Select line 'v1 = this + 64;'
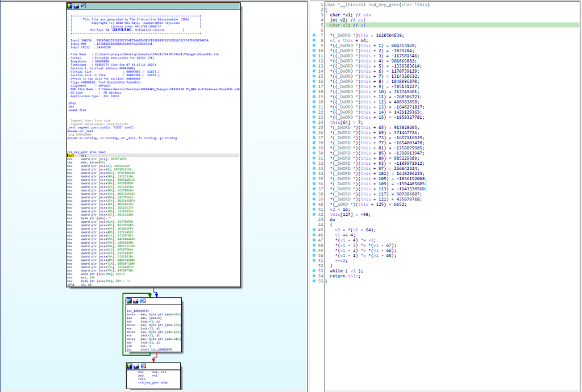 pos(349,40)
